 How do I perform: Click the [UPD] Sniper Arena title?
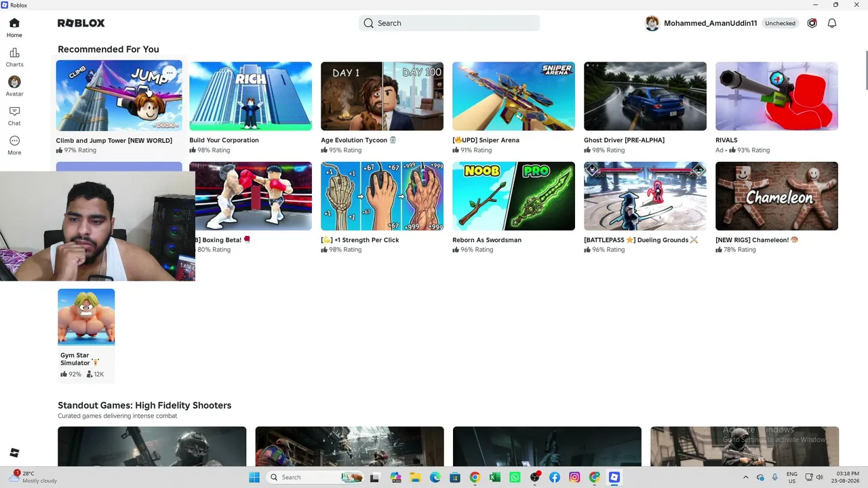click(486, 140)
